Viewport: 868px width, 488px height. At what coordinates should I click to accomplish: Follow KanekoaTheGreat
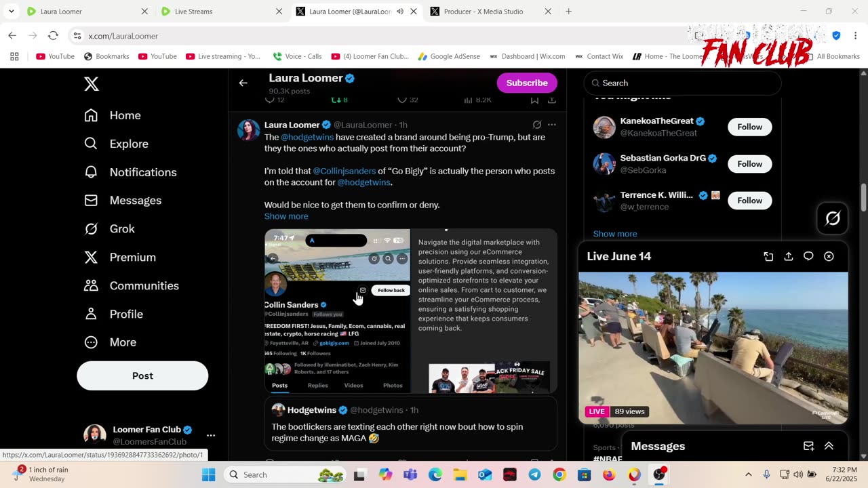click(749, 127)
